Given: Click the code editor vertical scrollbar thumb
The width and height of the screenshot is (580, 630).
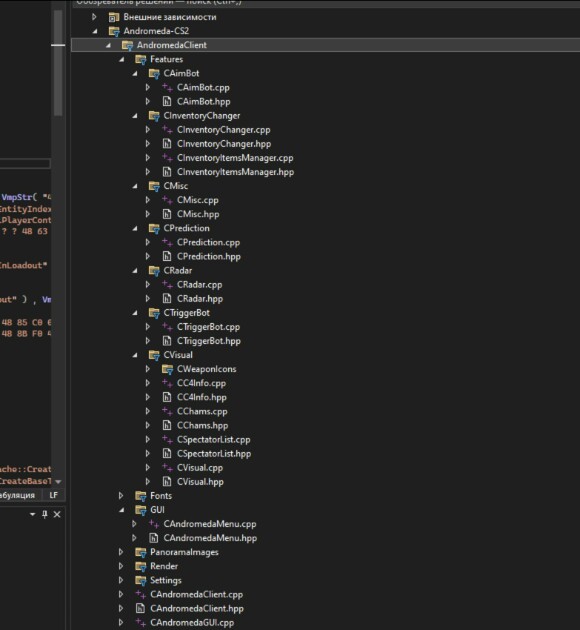Looking at the screenshot, I should click(x=58, y=62).
